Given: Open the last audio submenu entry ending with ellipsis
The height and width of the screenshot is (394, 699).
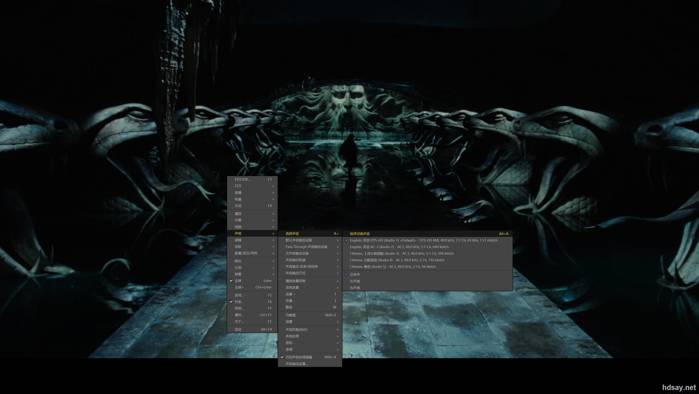Looking at the screenshot, I should coord(310,364).
